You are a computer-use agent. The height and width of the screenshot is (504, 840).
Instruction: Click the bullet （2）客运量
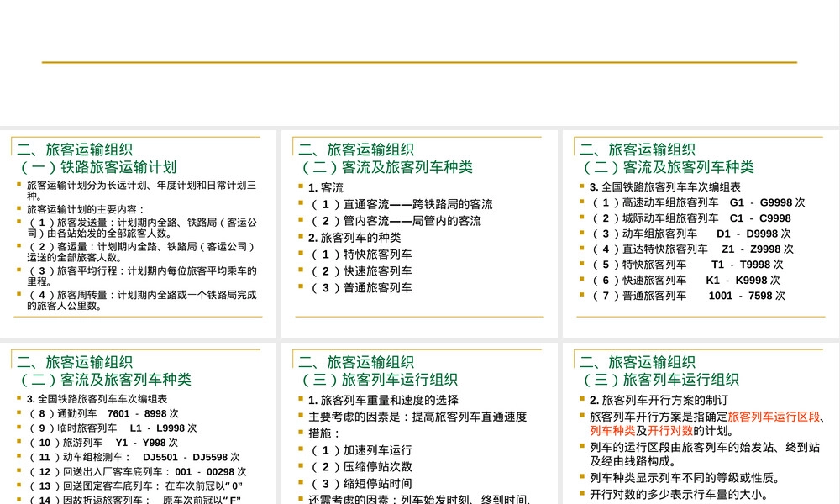click(141, 252)
